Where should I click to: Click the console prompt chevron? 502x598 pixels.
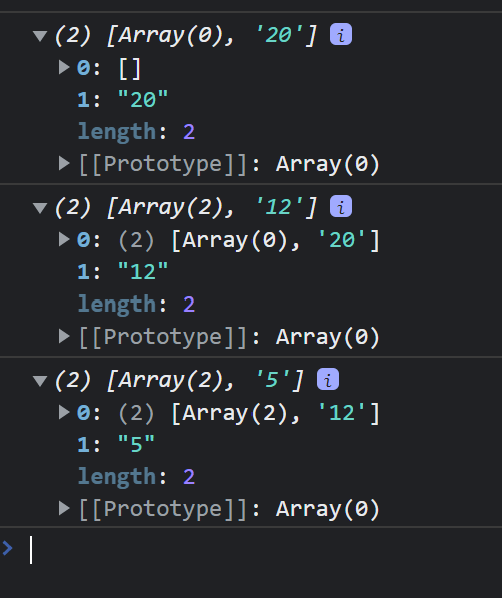tap(8, 548)
